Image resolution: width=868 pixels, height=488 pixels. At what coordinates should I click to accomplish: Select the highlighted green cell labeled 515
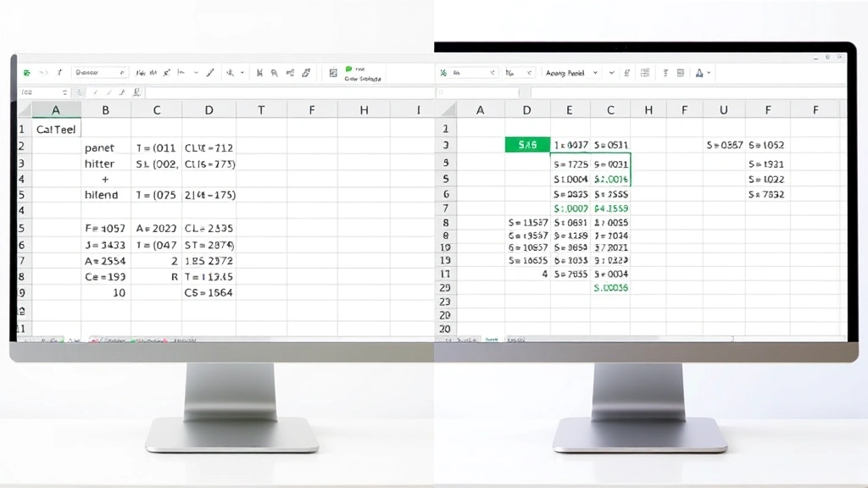[x=526, y=145]
